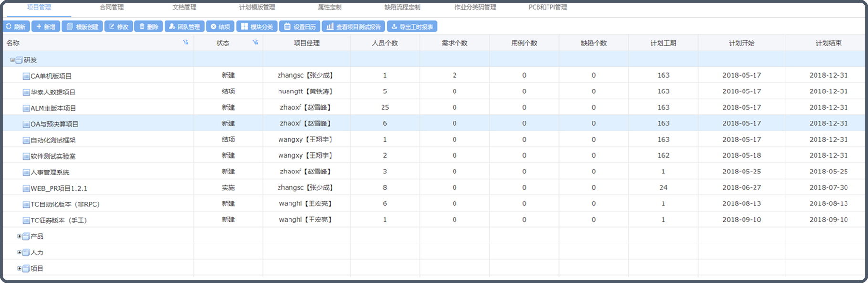Image resolution: width=868 pixels, height=283 pixels.
Task: Select the ALM主版本项目 project row
Action: 53,108
